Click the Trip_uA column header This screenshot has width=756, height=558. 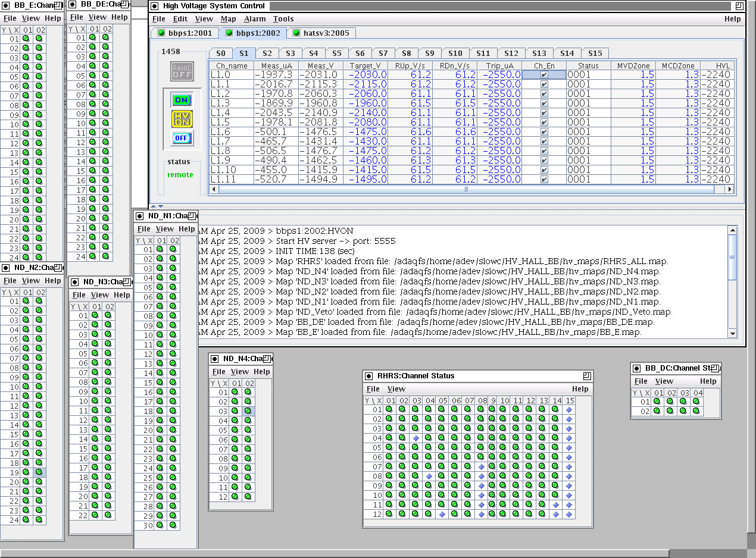tap(499, 65)
